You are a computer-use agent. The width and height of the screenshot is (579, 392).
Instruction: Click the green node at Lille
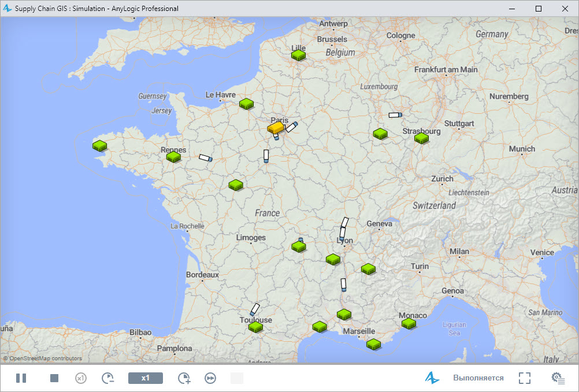[x=298, y=55]
